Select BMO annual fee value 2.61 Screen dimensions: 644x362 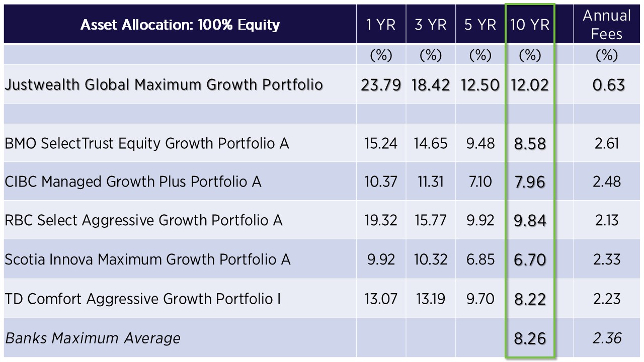tap(607, 143)
